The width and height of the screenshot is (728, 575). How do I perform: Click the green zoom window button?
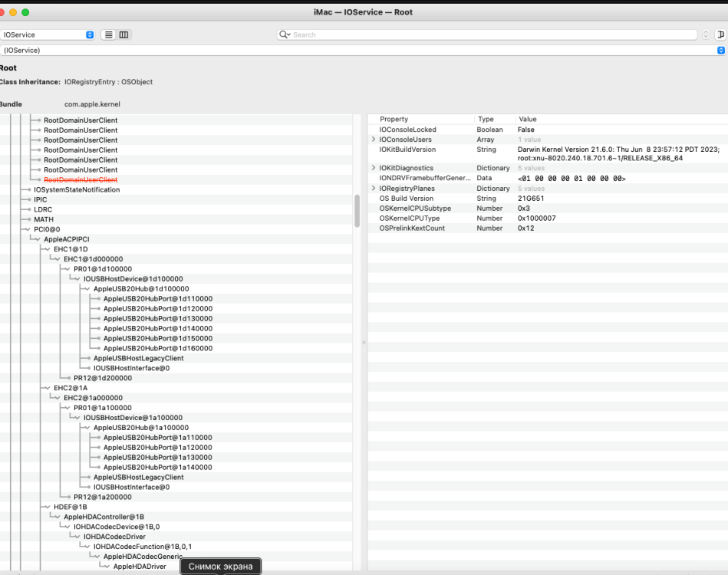(x=25, y=12)
